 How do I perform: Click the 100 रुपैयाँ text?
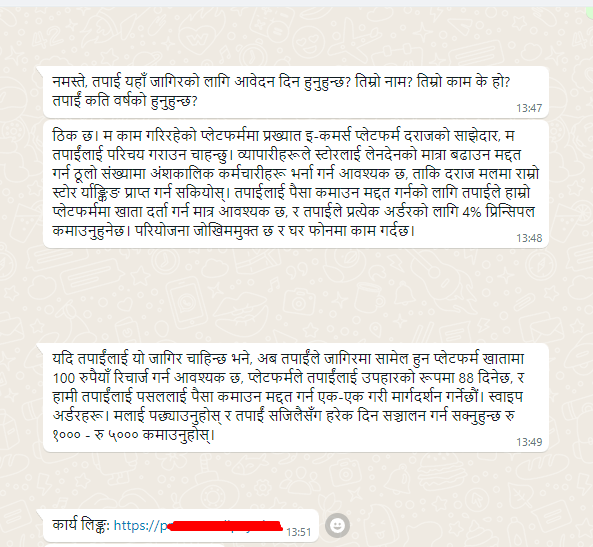coord(81,378)
